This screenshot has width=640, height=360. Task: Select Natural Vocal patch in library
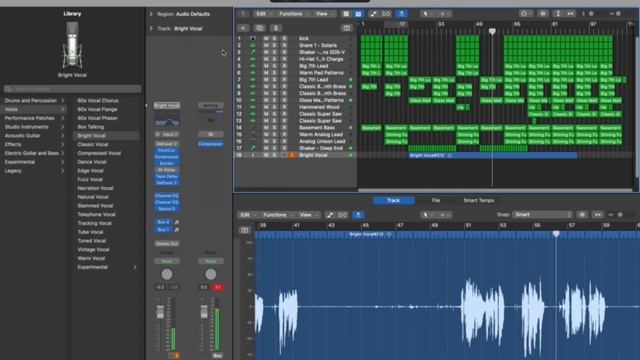93,197
